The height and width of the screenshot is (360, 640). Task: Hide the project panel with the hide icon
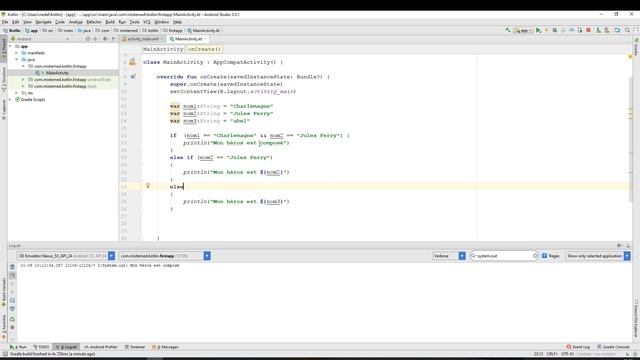point(113,39)
